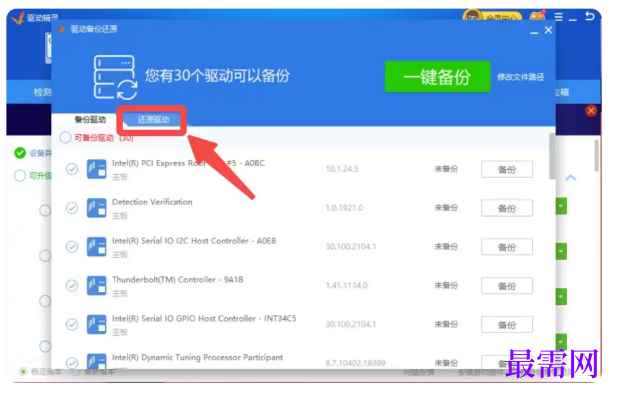Screen dimensions: 617x395
Task: Open the gamepad icon in main window title bar
Action: pos(538,17)
